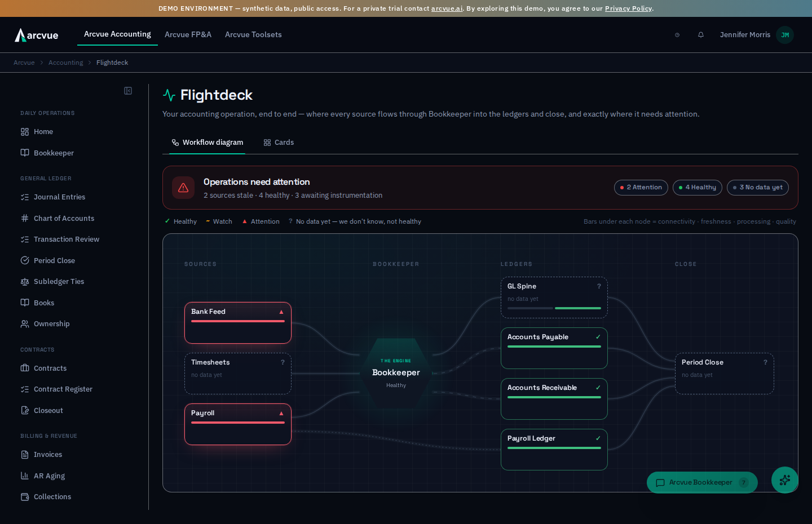Click the AR Aging chart icon
Image resolution: width=812 pixels, height=524 pixels.
point(25,476)
